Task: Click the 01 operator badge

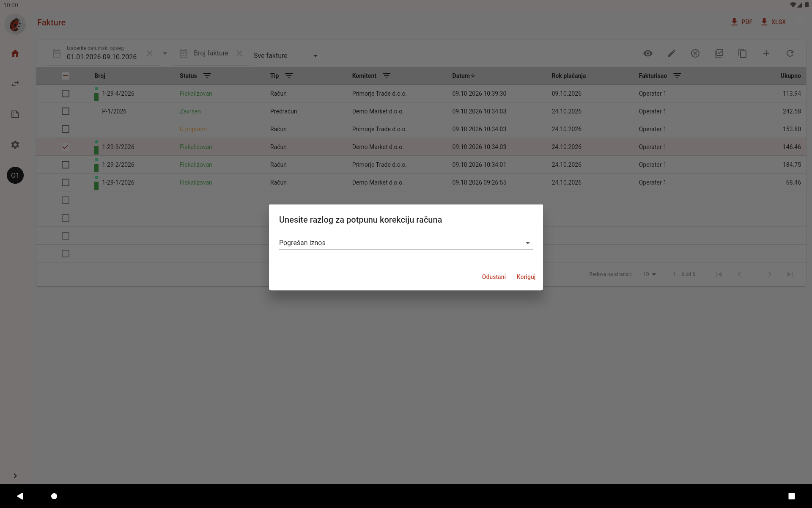Action: (15, 175)
